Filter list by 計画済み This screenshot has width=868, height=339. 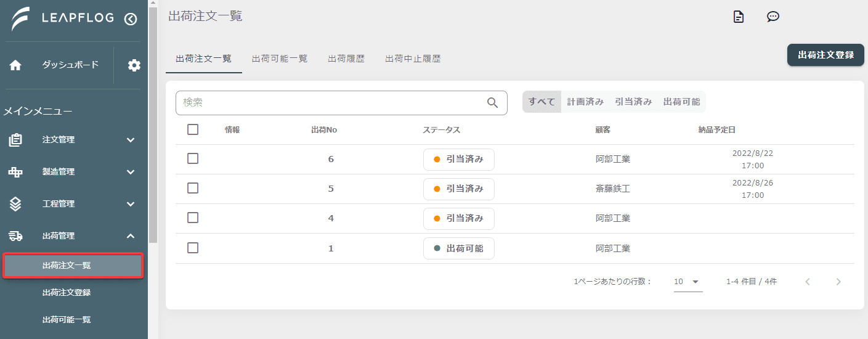[585, 102]
